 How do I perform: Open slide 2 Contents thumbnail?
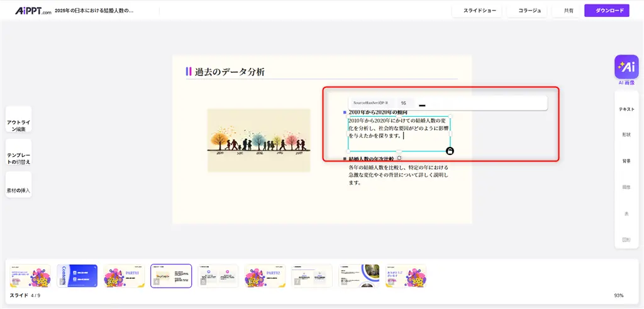click(x=77, y=276)
